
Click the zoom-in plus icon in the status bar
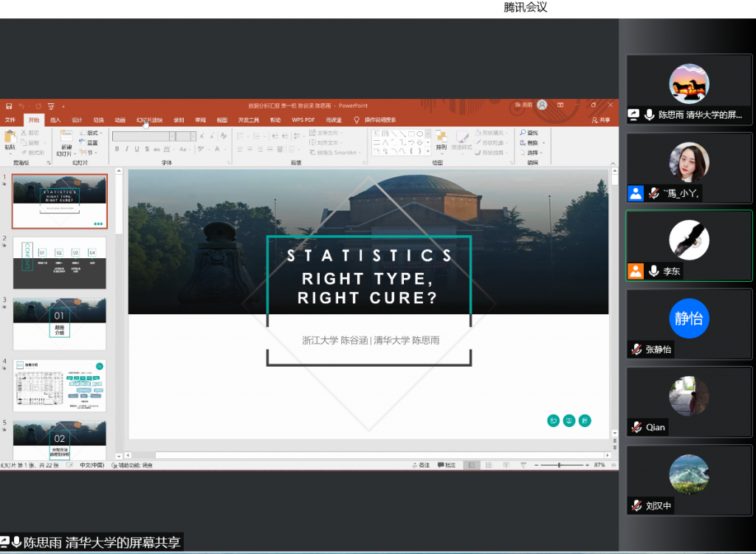point(586,465)
